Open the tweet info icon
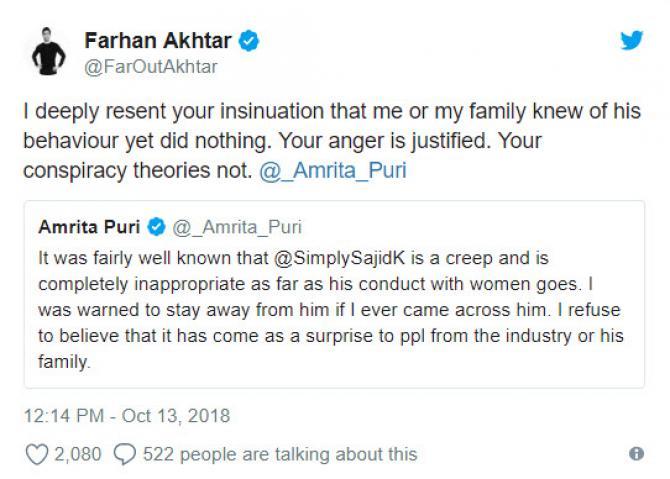 [637, 453]
